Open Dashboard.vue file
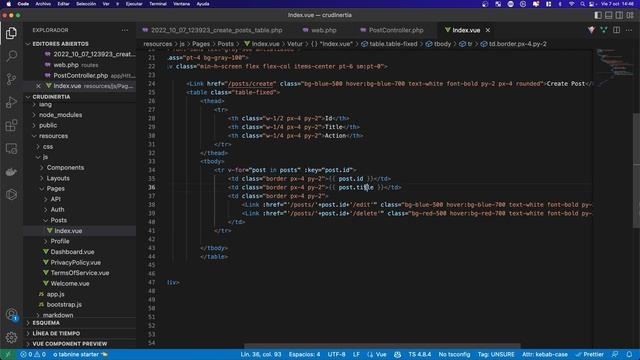 (x=72, y=252)
